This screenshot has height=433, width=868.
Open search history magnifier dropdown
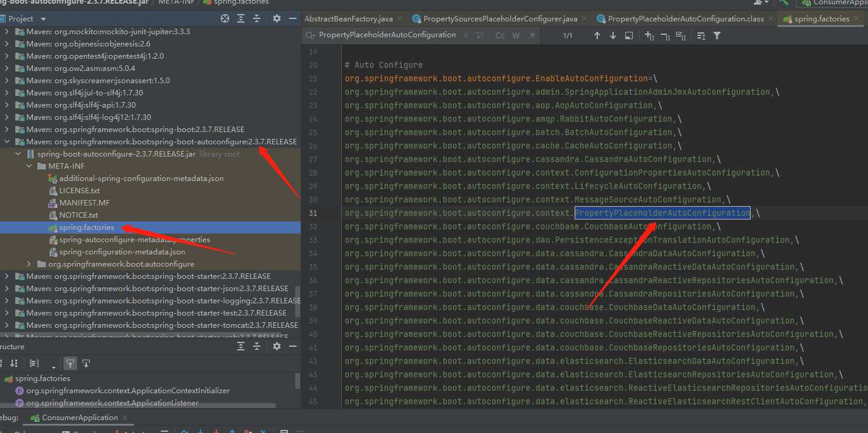coord(310,35)
